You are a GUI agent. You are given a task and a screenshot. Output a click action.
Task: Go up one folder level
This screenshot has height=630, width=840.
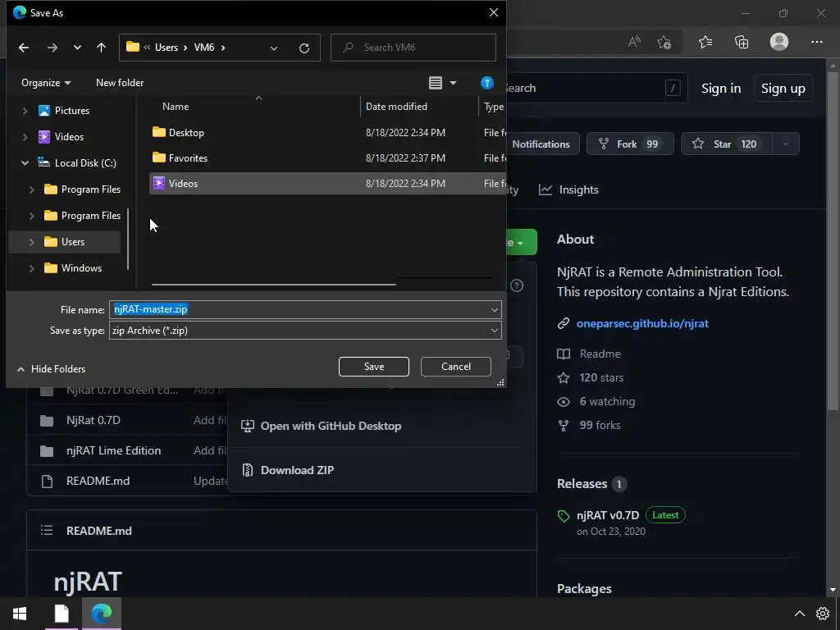pyautogui.click(x=101, y=48)
